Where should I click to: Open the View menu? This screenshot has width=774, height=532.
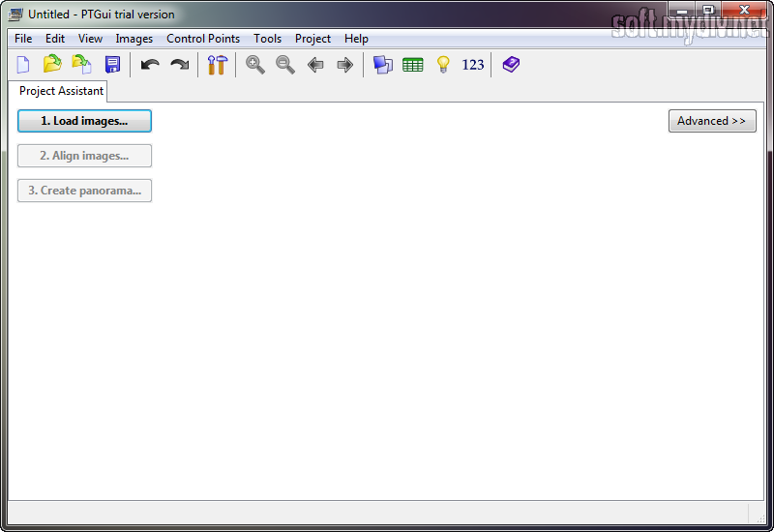(x=90, y=39)
